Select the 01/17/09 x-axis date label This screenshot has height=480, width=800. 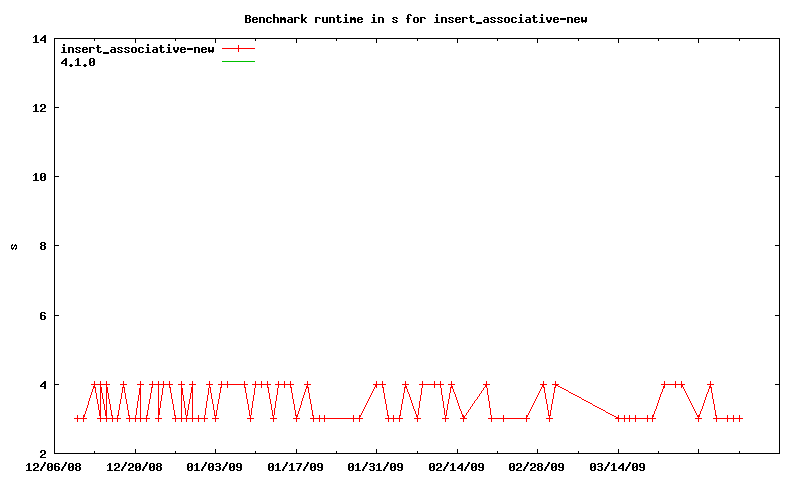point(296,466)
